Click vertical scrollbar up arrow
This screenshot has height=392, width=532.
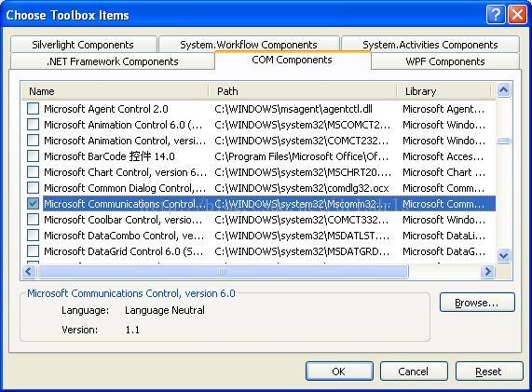click(503, 90)
